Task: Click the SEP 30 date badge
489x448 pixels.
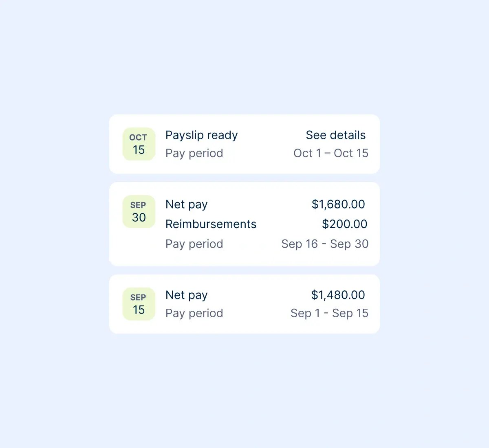Action: tap(139, 212)
